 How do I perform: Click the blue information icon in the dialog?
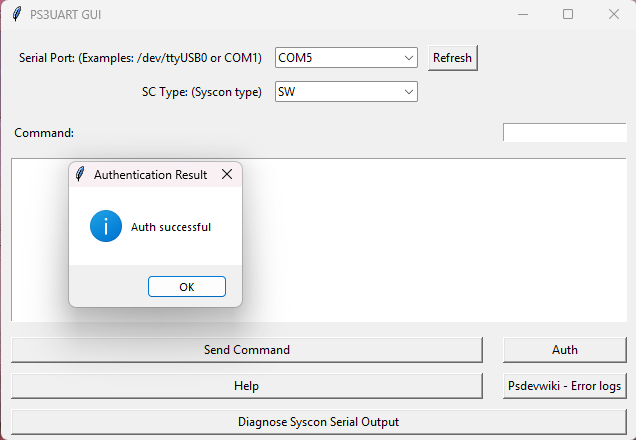pyautogui.click(x=106, y=226)
